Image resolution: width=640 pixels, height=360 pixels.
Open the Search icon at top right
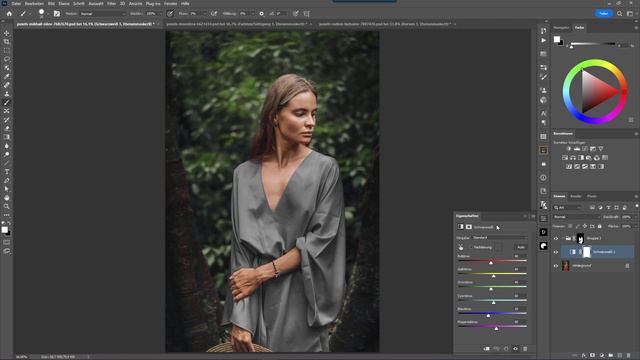coord(619,13)
